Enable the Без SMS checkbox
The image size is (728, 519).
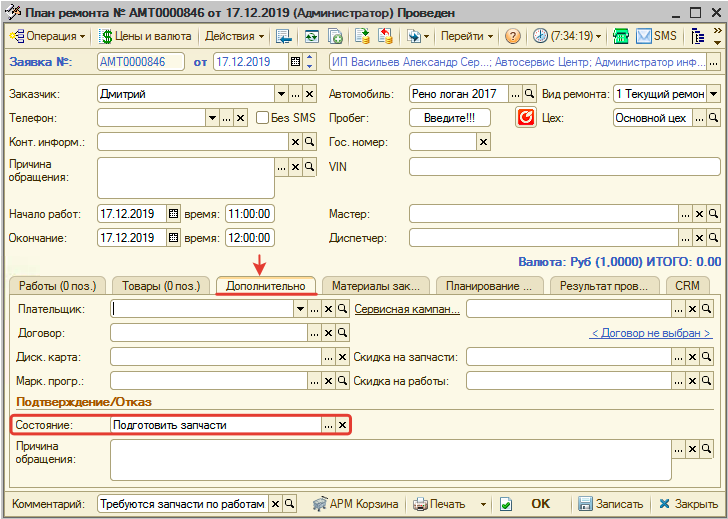click(x=261, y=118)
